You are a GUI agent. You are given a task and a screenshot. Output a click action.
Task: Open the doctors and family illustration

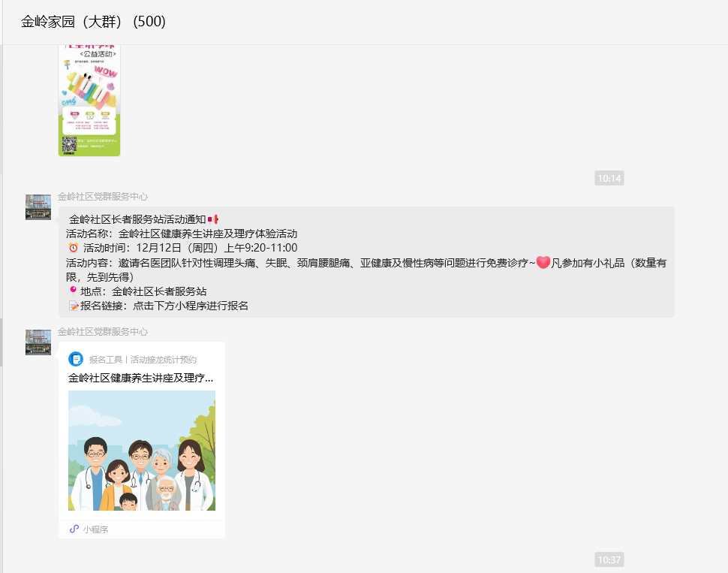click(142, 451)
